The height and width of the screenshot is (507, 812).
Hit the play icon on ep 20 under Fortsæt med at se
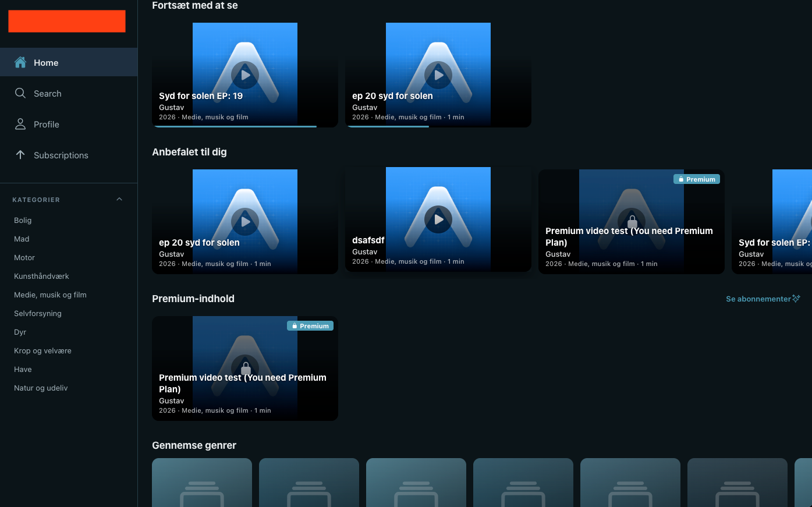pyautogui.click(x=438, y=75)
